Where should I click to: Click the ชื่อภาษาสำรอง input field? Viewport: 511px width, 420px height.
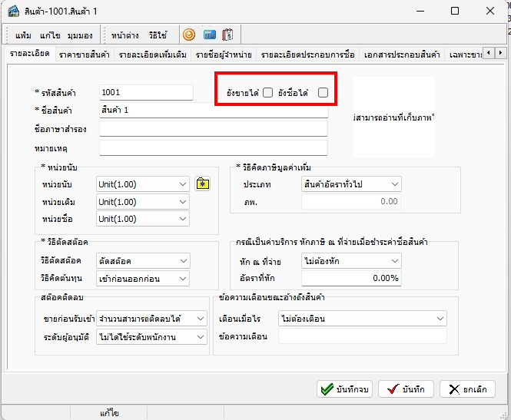click(x=214, y=128)
